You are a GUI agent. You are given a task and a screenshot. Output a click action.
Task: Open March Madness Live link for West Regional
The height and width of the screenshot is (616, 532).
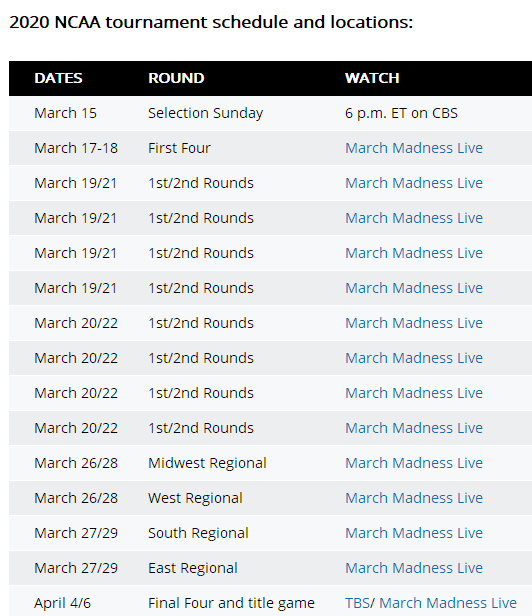[414, 498]
